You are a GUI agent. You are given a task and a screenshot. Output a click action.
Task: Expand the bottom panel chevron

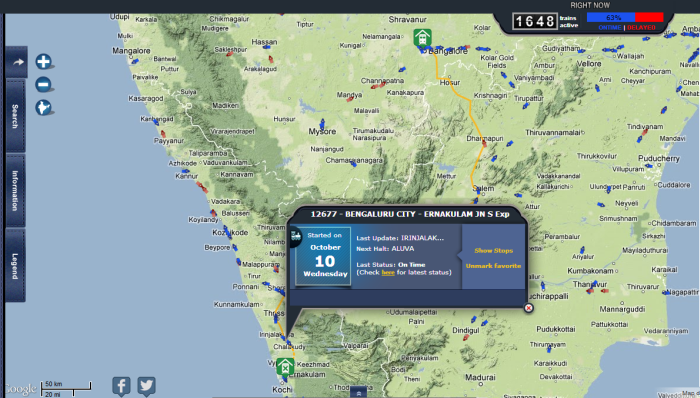[x=358, y=392]
